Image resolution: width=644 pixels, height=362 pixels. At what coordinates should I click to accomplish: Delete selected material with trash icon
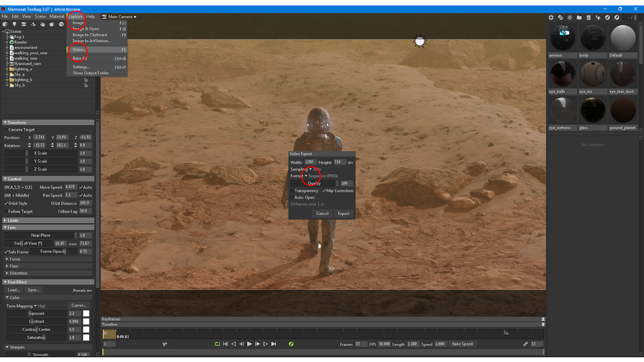click(x=588, y=17)
